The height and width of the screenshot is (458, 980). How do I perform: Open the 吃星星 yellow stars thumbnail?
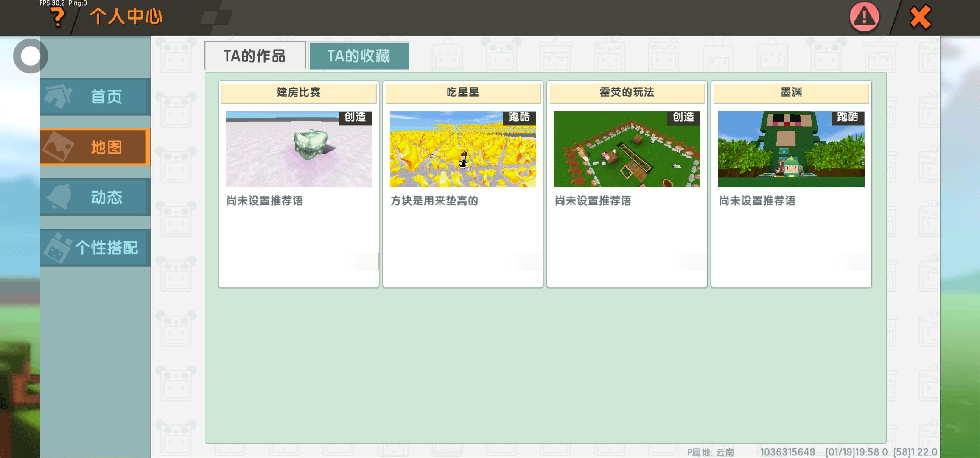[463, 149]
